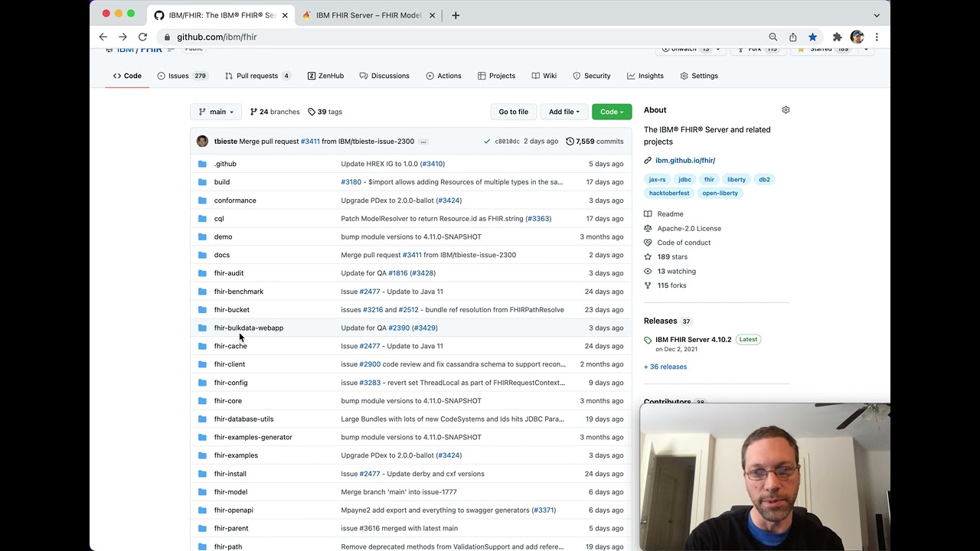The image size is (980, 551).
Task: Open the ZenHub tab
Action: (x=325, y=76)
